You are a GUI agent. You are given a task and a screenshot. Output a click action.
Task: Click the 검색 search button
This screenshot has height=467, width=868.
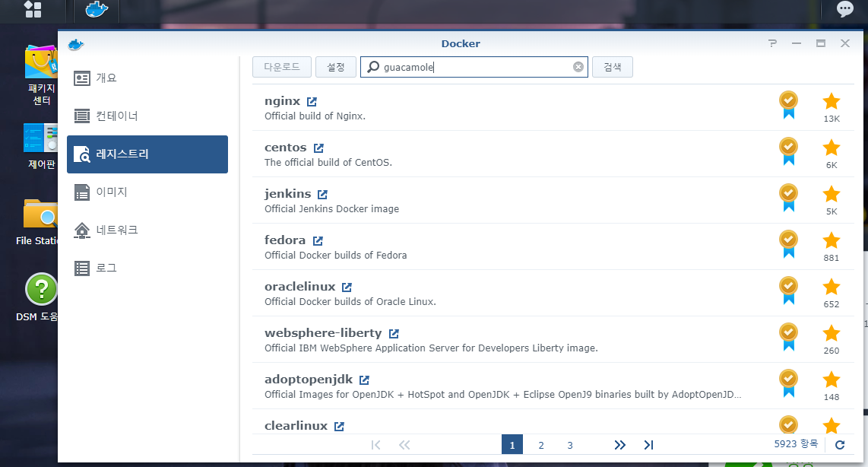(613, 67)
